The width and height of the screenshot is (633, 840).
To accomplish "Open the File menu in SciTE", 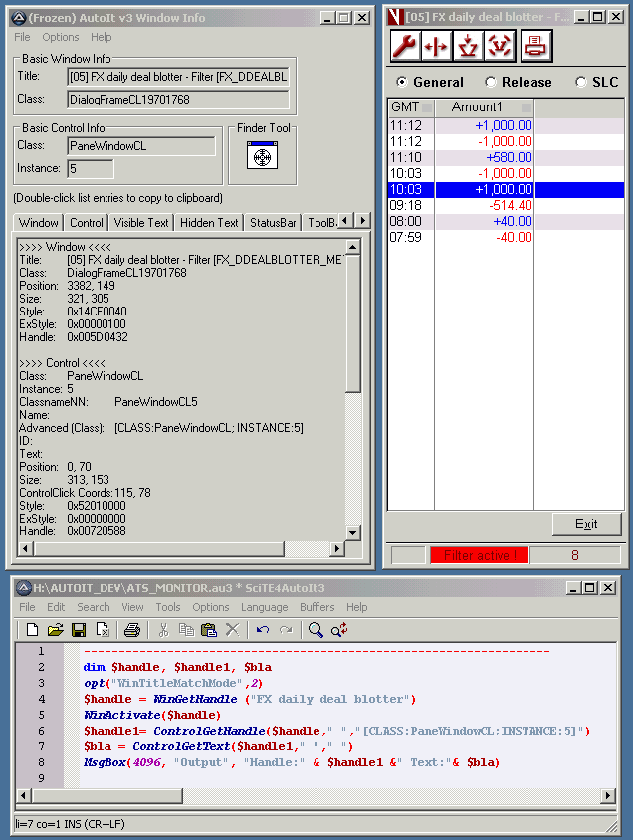I will 27,607.
